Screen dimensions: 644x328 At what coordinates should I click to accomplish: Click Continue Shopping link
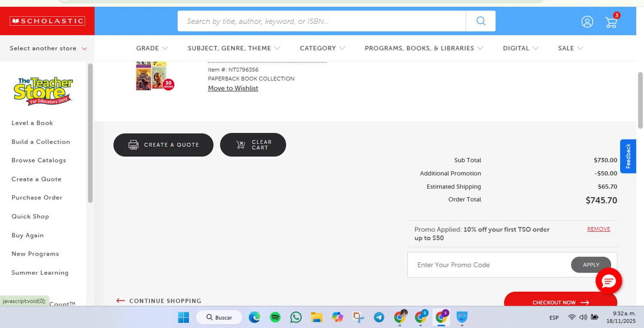159,301
